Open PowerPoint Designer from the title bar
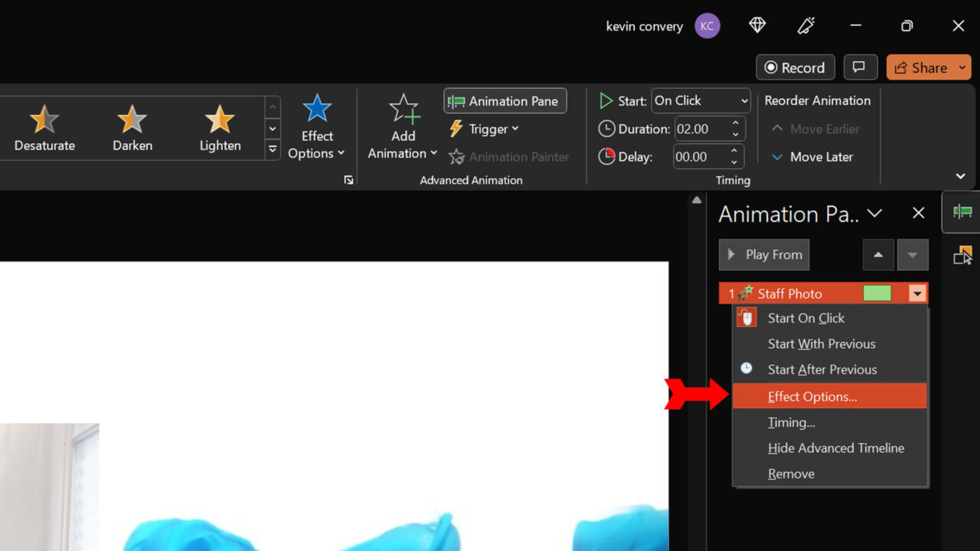The width and height of the screenshot is (980, 551). click(x=756, y=25)
